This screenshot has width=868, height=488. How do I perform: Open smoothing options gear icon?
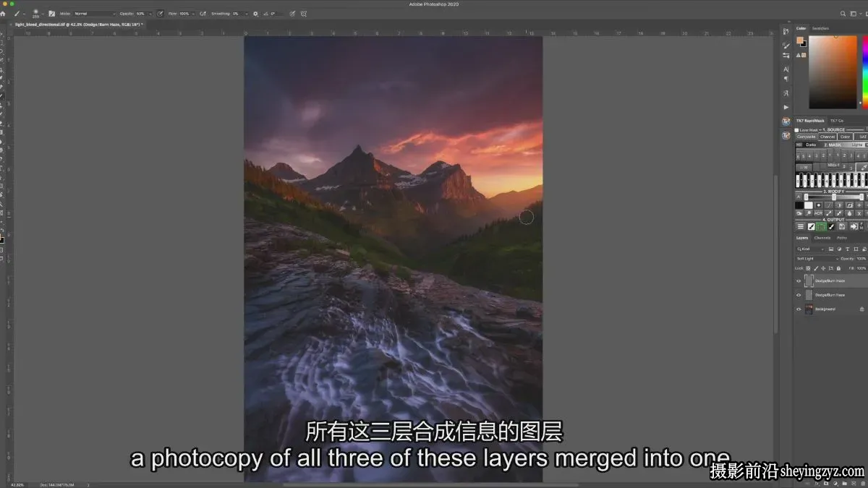point(255,14)
